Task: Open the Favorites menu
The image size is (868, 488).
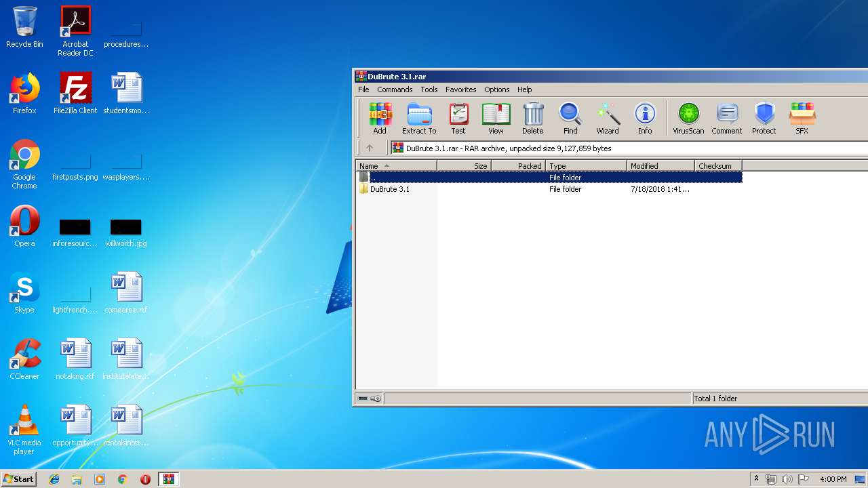Action: (x=460, y=89)
